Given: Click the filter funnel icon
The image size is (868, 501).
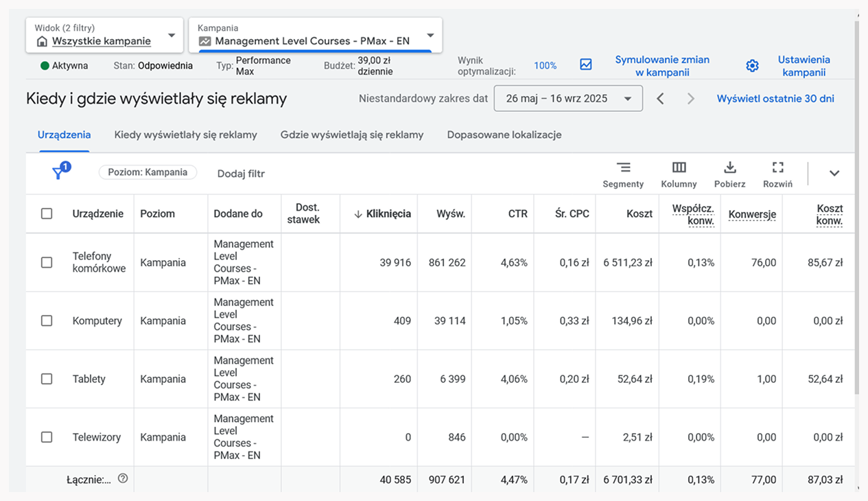Looking at the screenshot, I should (59, 173).
